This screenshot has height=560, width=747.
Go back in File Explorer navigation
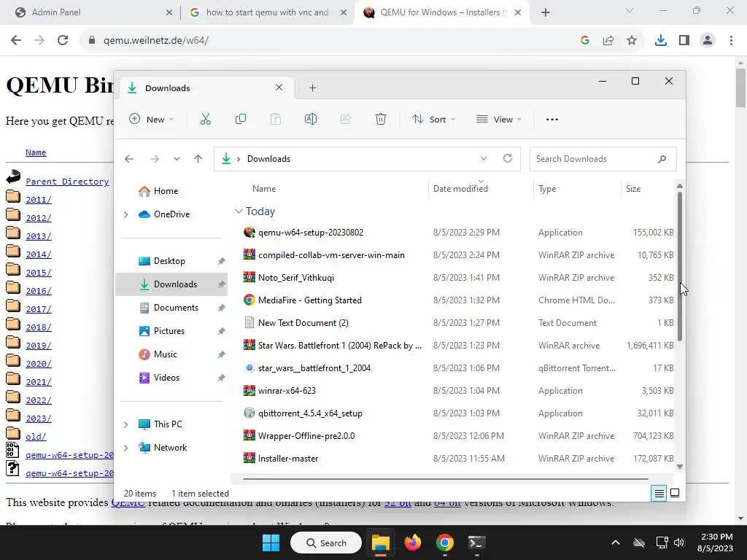pyautogui.click(x=129, y=159)
